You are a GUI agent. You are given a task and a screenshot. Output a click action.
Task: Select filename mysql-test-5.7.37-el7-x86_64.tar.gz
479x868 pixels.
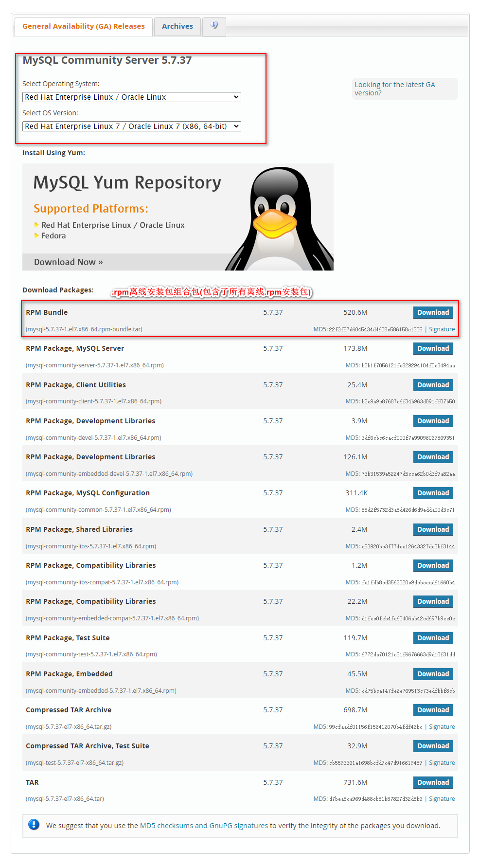74,763
